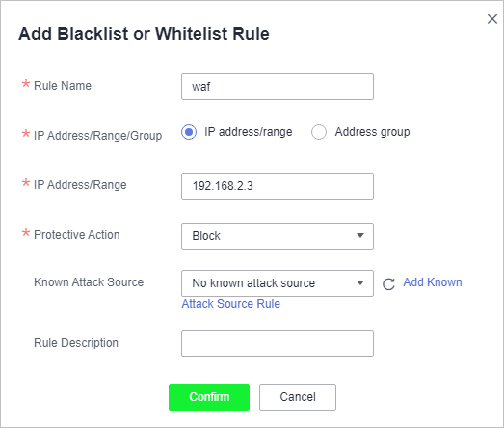This screenshot has height=428, width=504.
Task: Refresh the known attack source list
Action: point(388,284)
